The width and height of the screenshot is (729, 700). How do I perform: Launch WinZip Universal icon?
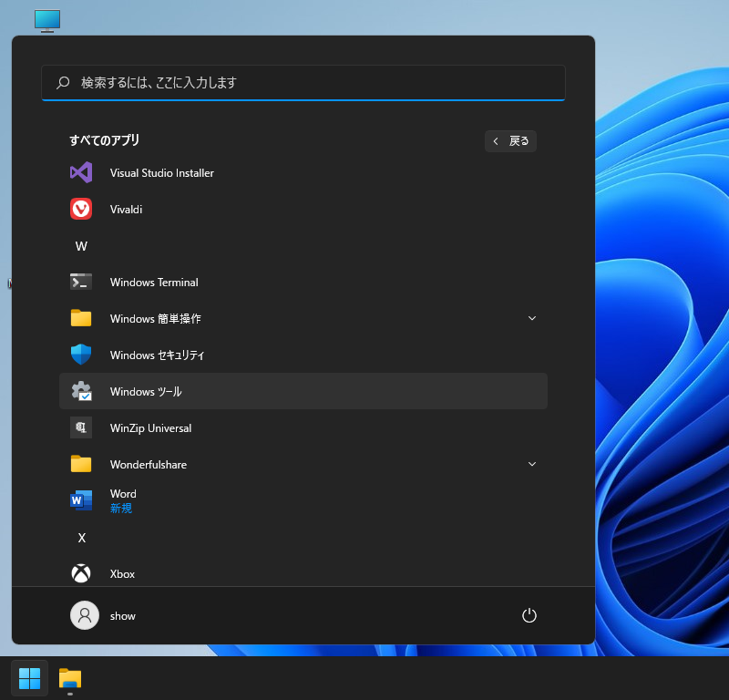pos(81,427)
